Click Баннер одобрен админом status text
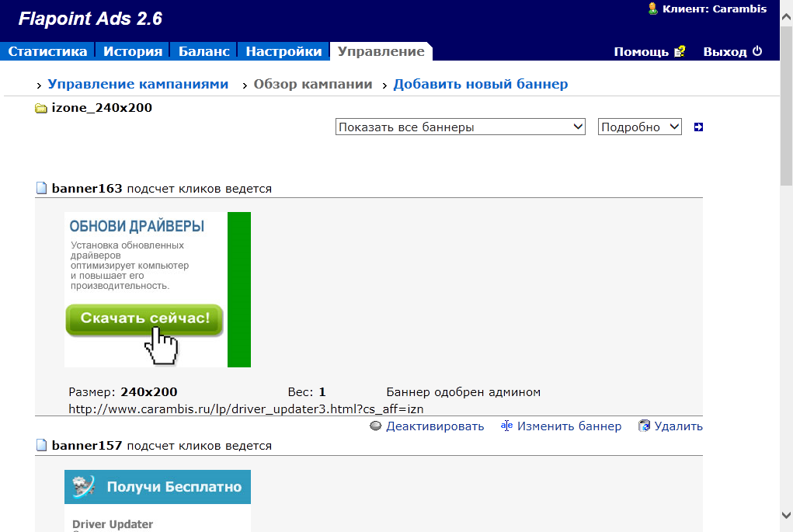793x532 pixels. click(463, 392)
